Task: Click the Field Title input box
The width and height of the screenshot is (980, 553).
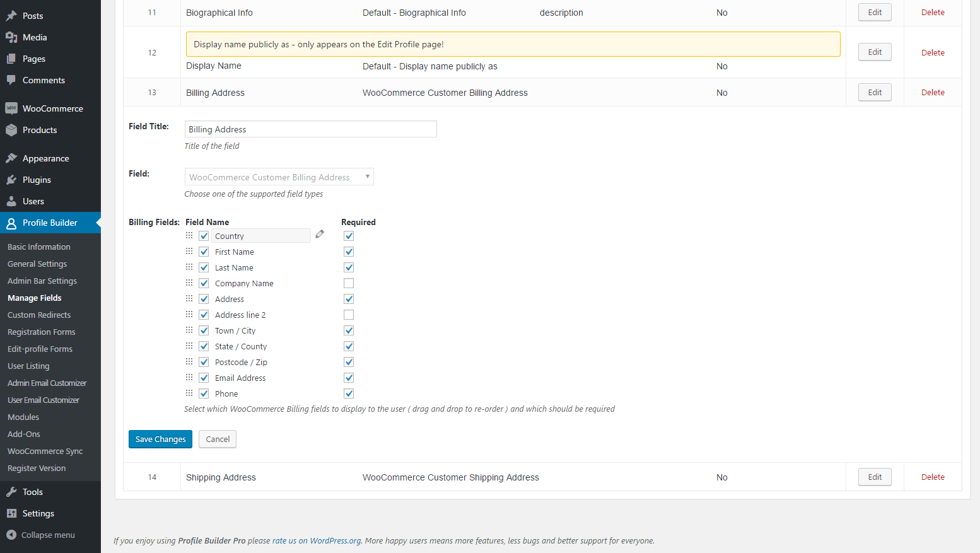Action: point(310,129)
